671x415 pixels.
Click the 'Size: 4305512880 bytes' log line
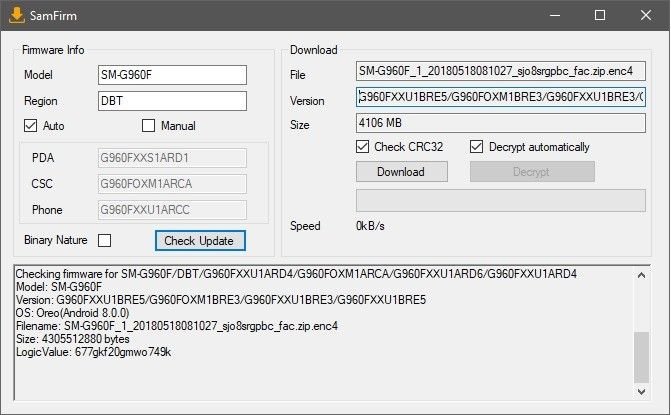pyautogui.click(x=72, y=339)
